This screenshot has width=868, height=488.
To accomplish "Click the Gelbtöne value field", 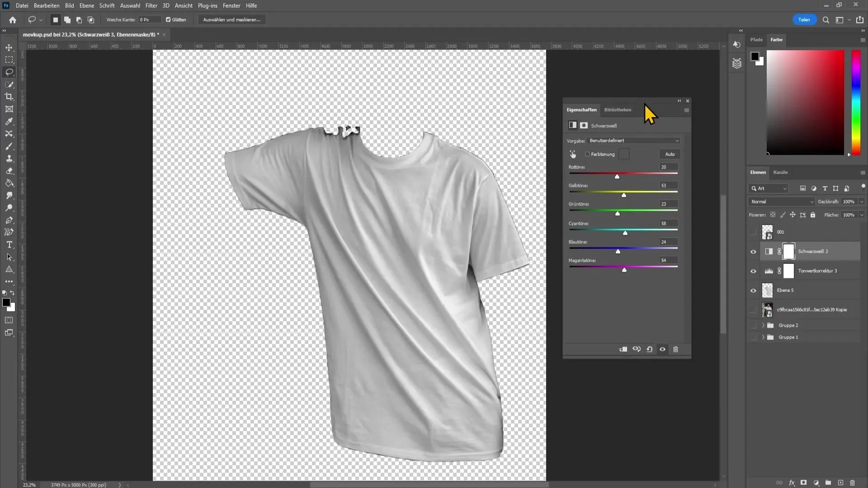I will point(669,185).
